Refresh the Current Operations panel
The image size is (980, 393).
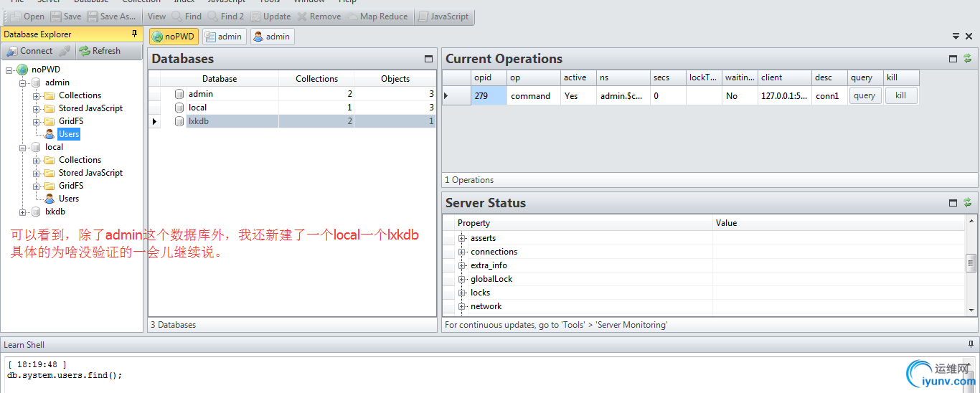[x=968, y=59]
